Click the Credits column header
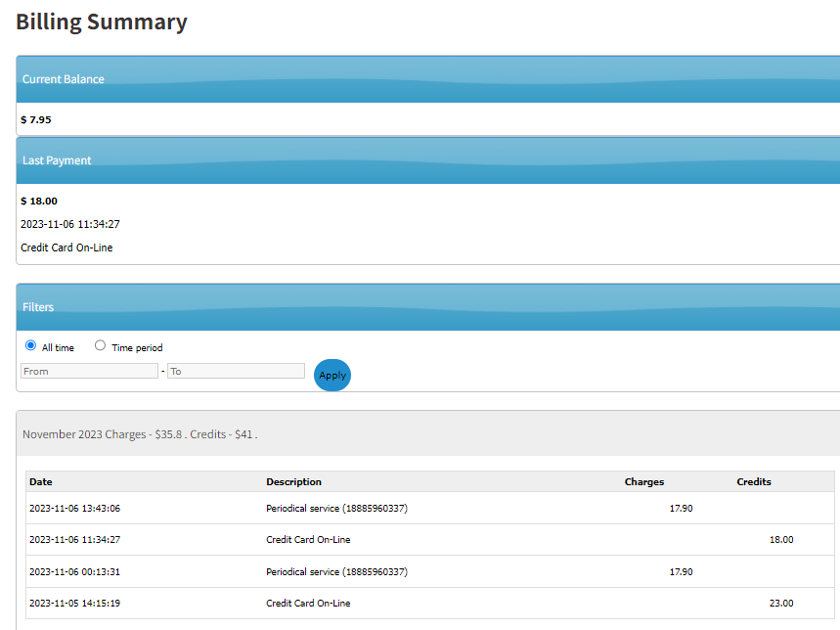 point(753,481)
